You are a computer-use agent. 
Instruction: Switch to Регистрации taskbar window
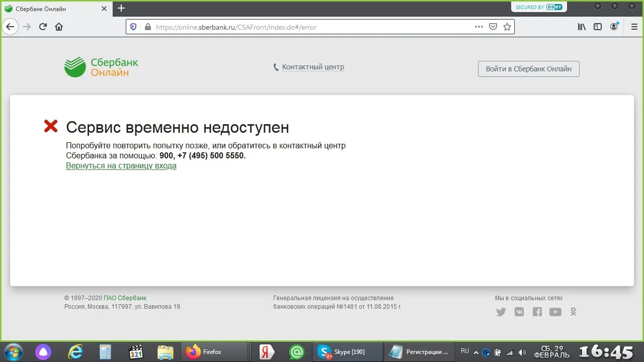click(420, 352)
